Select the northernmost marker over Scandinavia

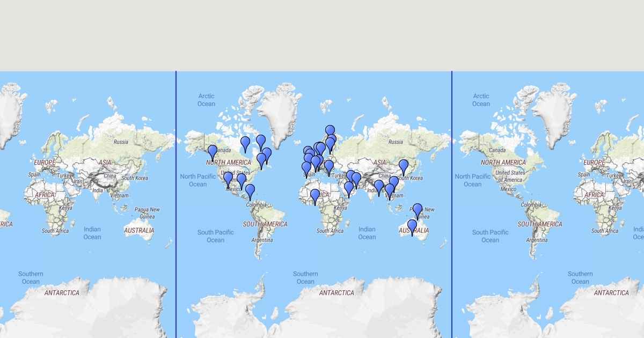coord(330,131)
